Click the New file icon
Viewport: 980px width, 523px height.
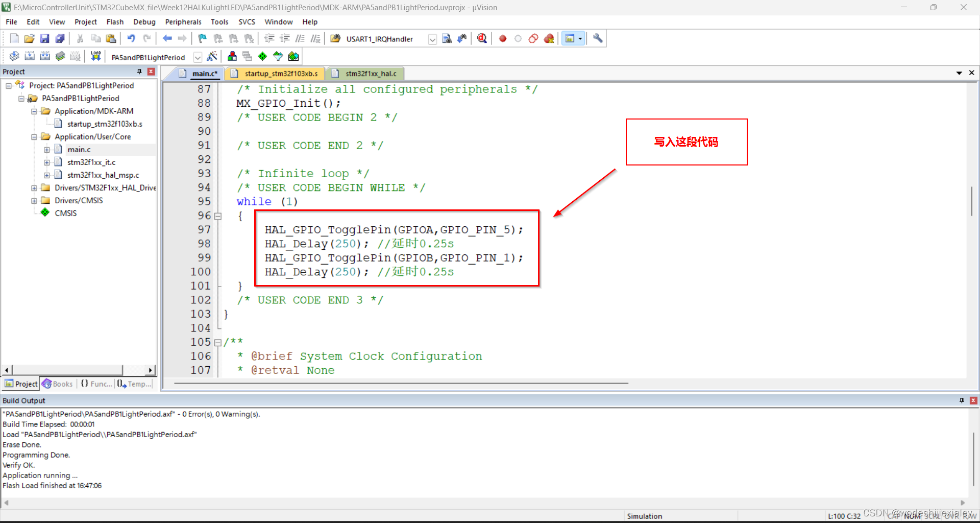click(x=14, y=38)
